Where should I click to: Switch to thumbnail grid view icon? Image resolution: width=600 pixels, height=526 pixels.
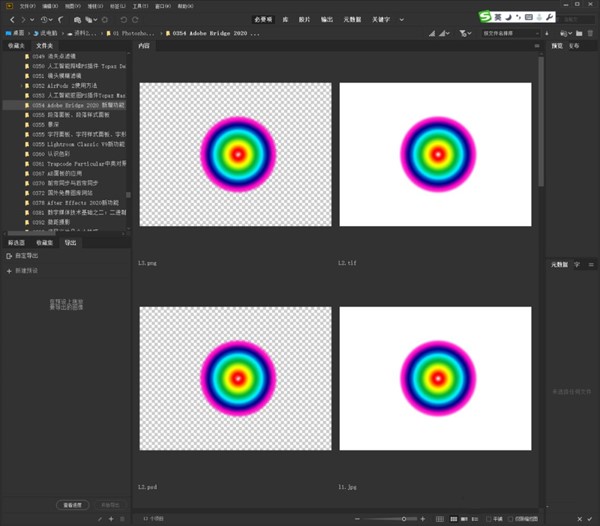(x=453, y=518)
